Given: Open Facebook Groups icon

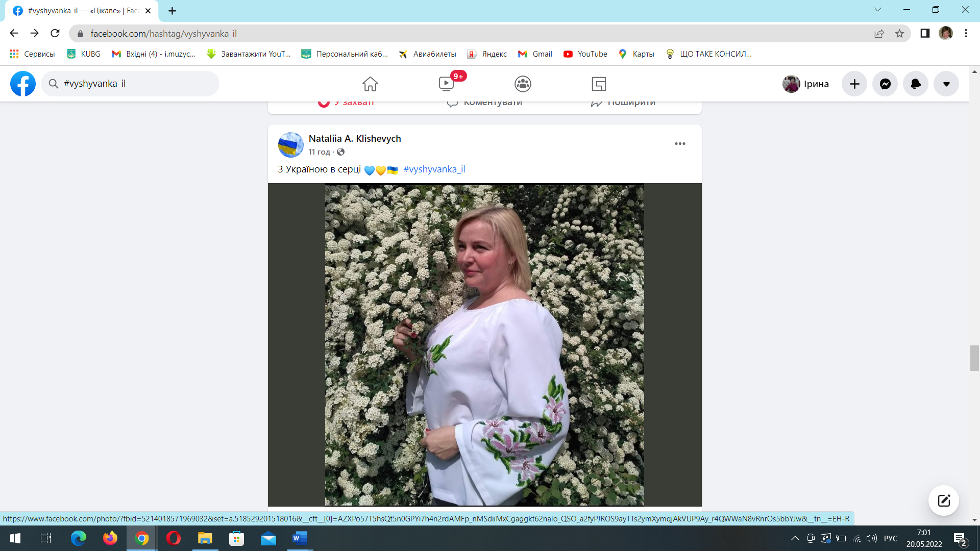Looking at the screenshot, I should point(523,84).
